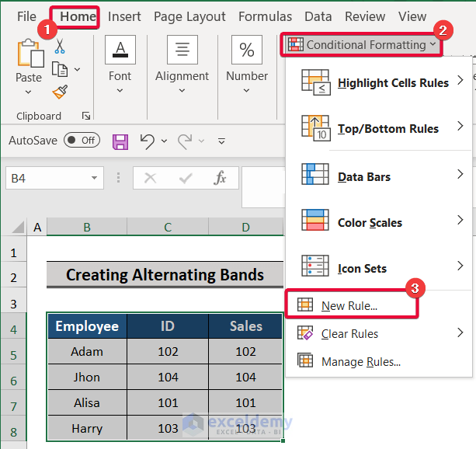This screenshot has height=449, width=476.
Task: Click the ID cell in Jhon's row
Action: point(168,377)
